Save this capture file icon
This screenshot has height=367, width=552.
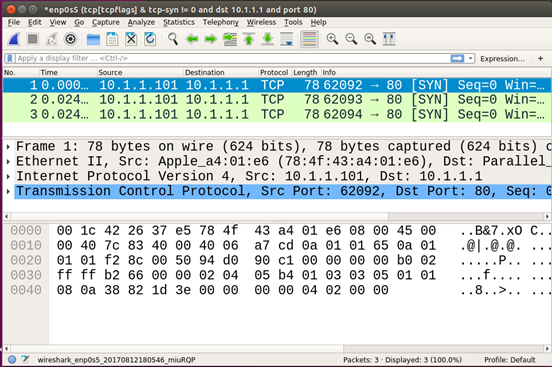click(112, 39)
